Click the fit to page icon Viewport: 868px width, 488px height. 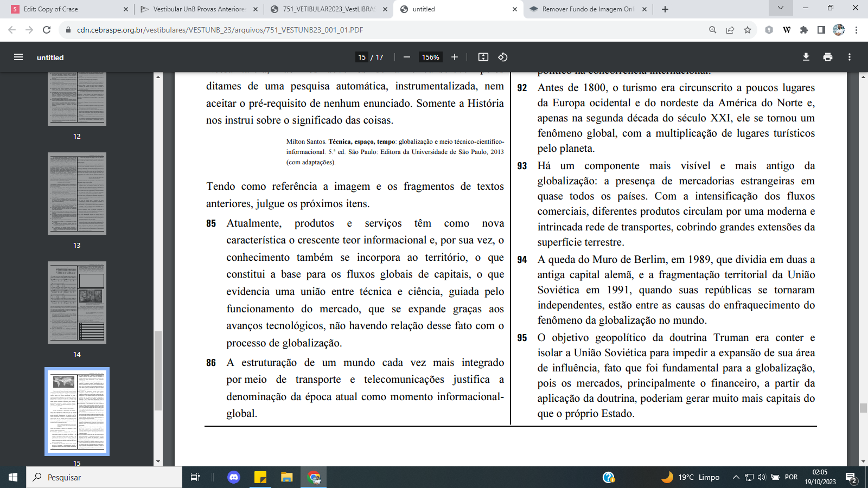[483, 57]
